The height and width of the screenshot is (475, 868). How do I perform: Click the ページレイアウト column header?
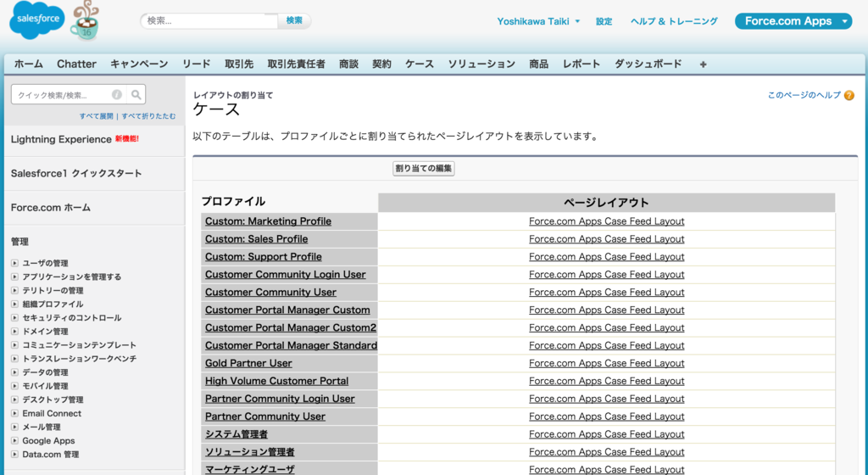tap(606, 203)
